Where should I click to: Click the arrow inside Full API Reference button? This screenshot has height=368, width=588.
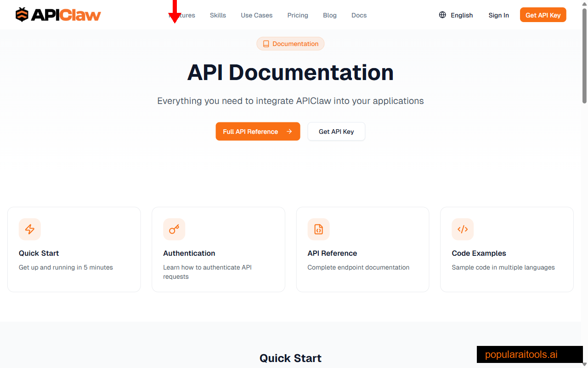pyautogui.click(x=289, y=132)
